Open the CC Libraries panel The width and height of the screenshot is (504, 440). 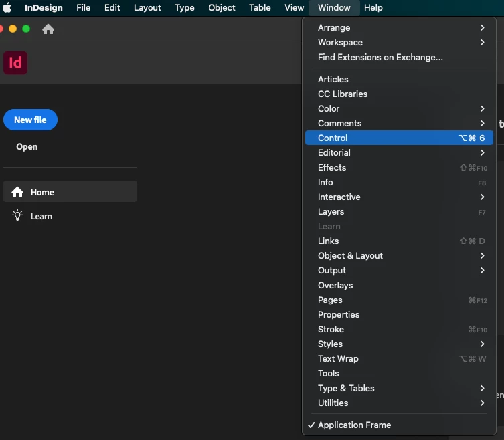(399, 94)
